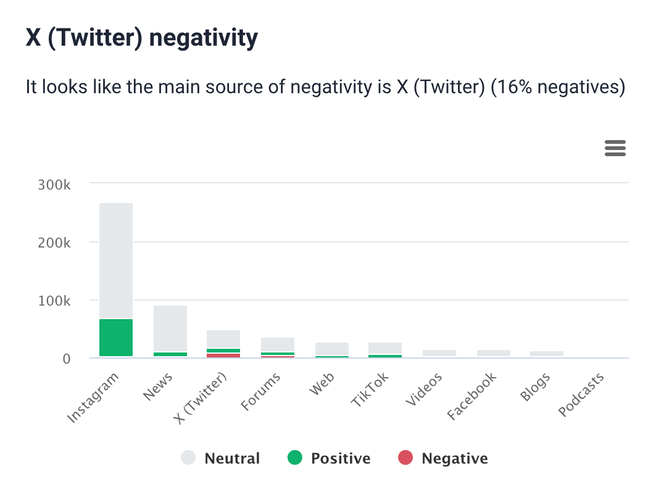Toggle the Neutral series in legend
Viewport: 664px width, 500px height.
[220, 459]
